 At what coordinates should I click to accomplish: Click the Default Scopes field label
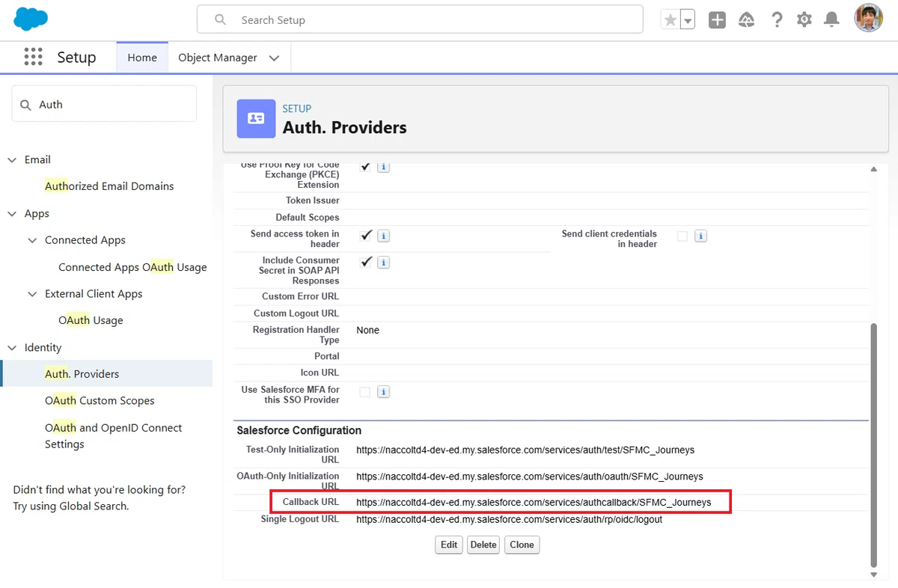308,217
